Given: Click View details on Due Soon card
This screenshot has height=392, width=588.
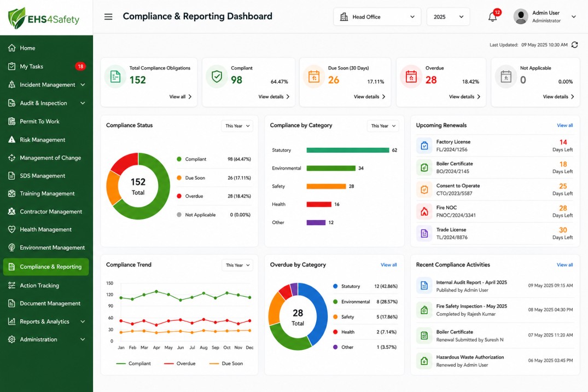Looking at the screenshot, I should pos(369,96).
